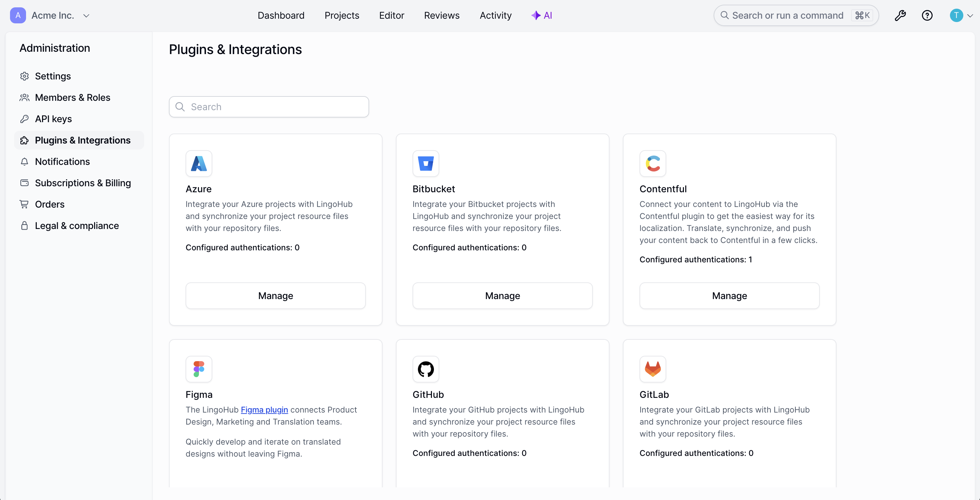Viewport: 980px width, 500px height.
Task: Open the Reviews tab
Action: point(442,16)
